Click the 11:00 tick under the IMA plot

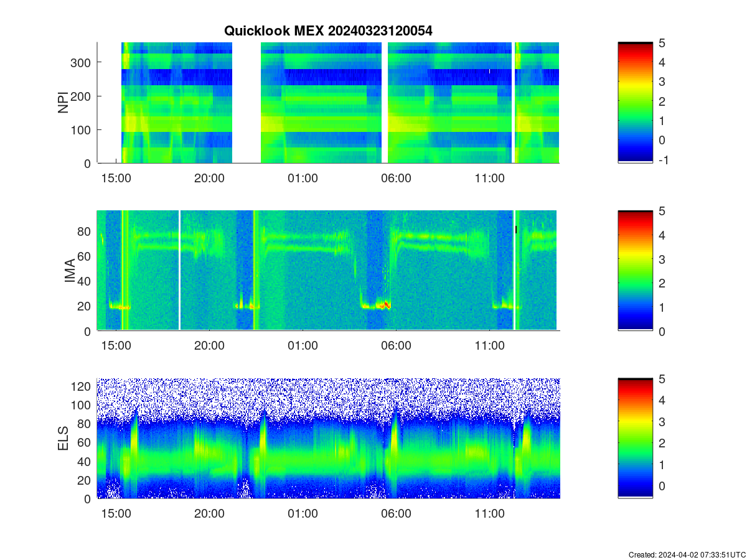(489, 346)
